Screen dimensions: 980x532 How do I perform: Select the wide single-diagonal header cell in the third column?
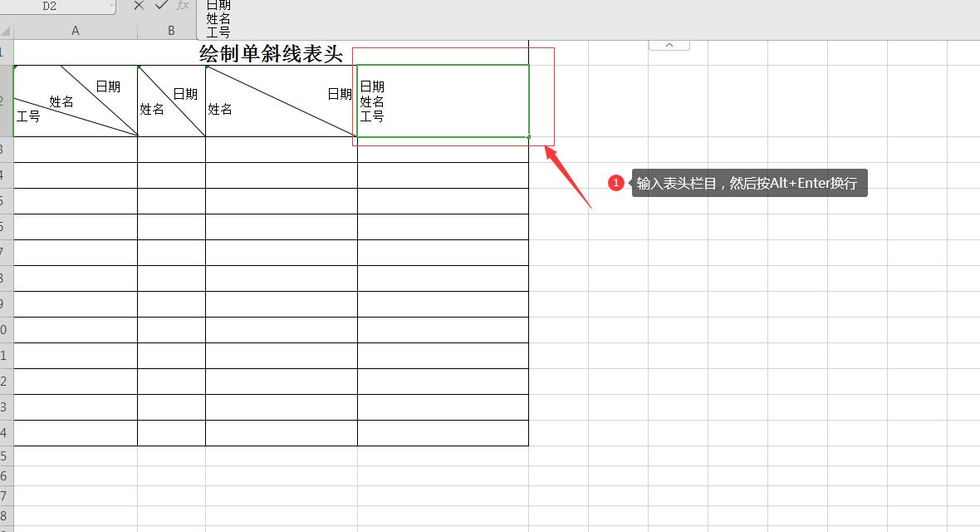pos(282,101)
